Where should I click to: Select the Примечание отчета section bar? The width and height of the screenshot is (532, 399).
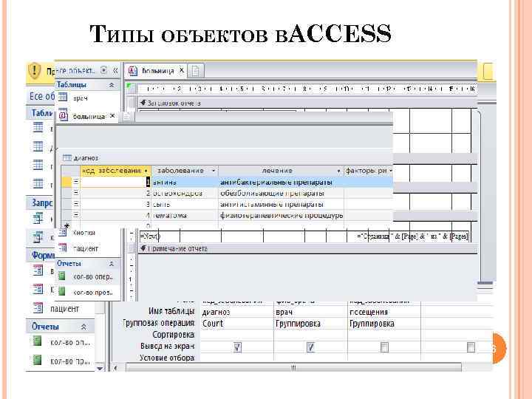pos(307,249)
